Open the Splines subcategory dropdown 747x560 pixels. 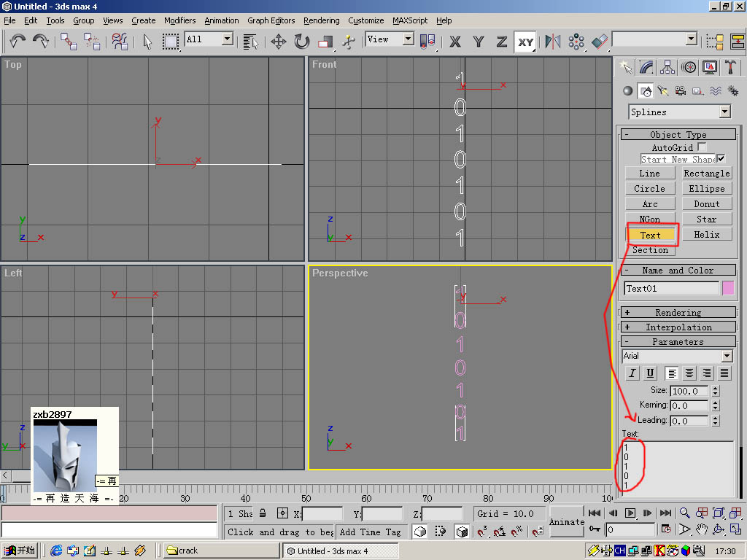pyautogui.click(x=725, y=112)
